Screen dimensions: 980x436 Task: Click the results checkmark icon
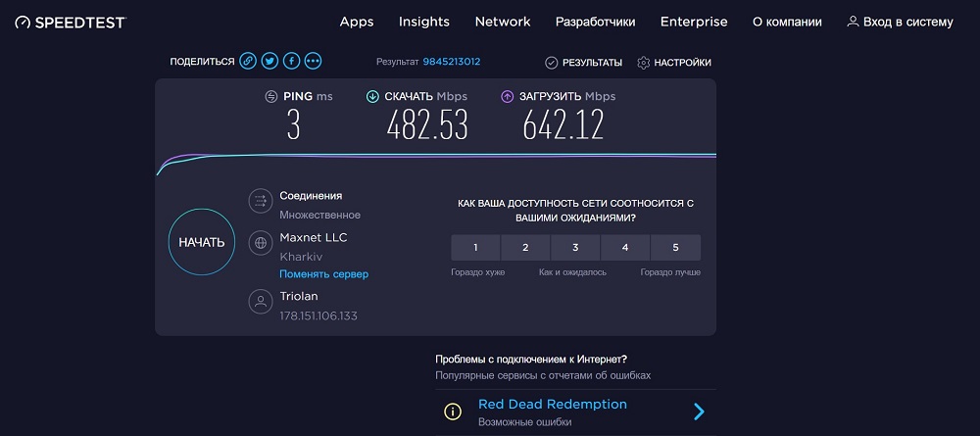551,63
